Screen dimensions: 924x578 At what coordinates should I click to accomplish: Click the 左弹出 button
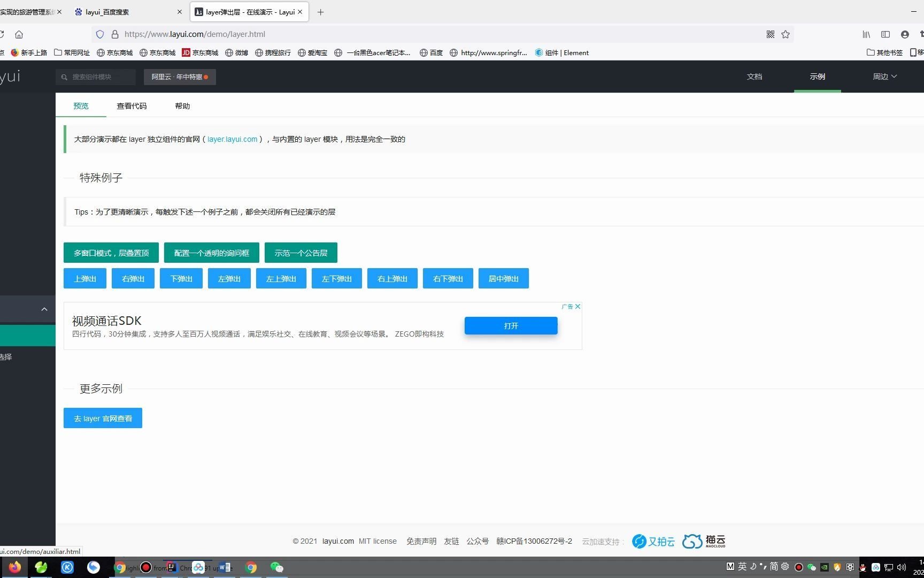(229, 278)
